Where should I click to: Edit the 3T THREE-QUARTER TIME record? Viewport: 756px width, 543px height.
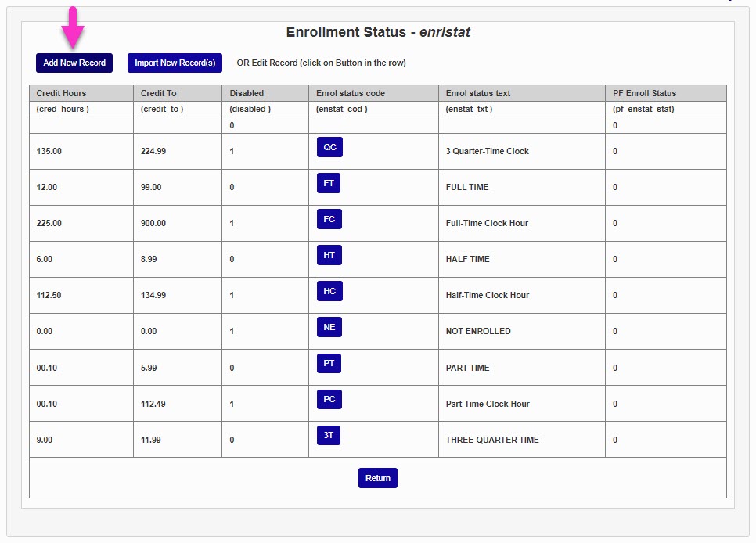pyautogui.click(x=329, y=435)
